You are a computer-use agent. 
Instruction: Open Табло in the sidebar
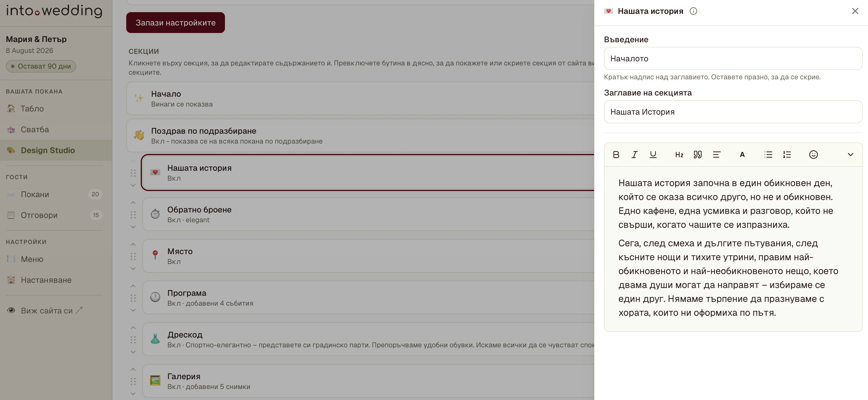tap(56, 109)
